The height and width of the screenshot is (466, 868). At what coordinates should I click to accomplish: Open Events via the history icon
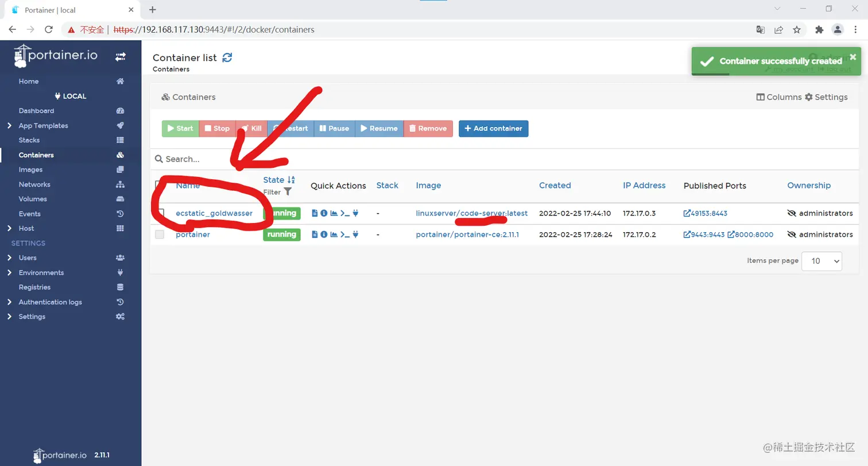120,214
